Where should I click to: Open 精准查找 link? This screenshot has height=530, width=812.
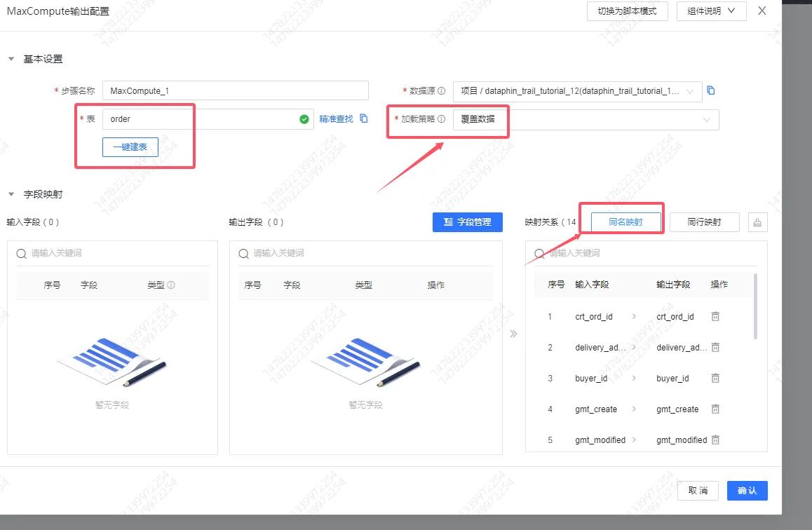click(336, 118)
